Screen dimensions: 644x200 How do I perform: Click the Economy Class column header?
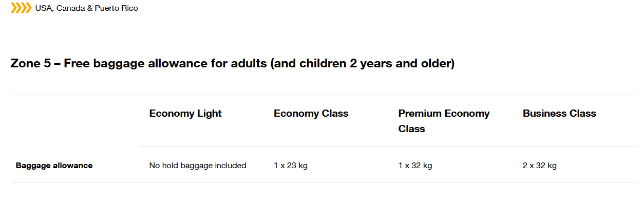(x=311, y=114)
